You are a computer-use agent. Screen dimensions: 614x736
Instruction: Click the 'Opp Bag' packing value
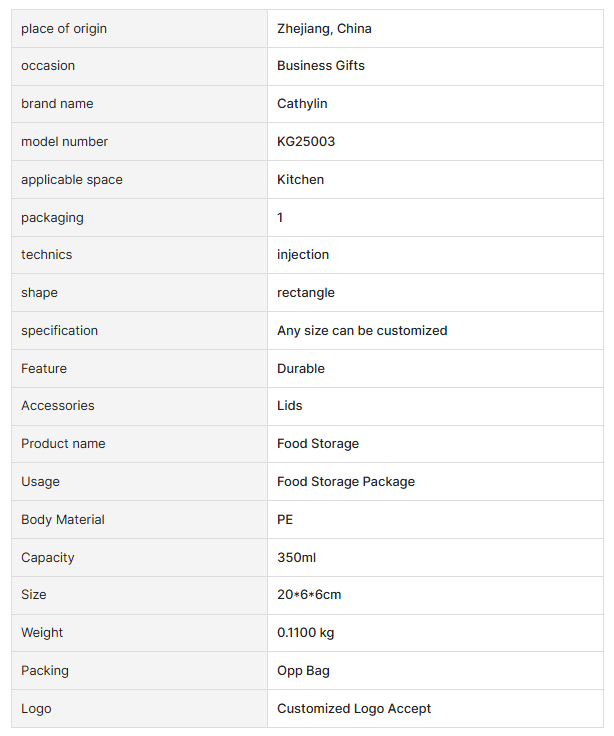pyautogui.click(x=303, y=671)
